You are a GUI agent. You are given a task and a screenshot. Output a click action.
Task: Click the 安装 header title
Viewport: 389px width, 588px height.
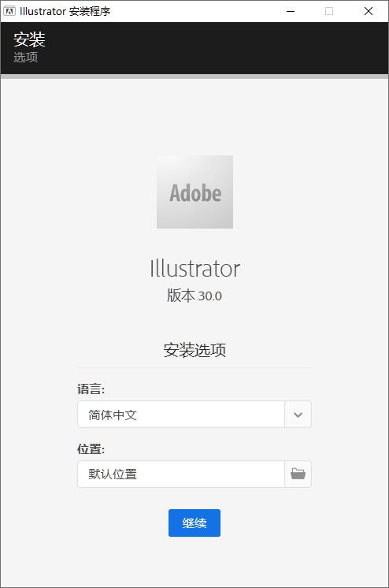(x=29, y=39)
